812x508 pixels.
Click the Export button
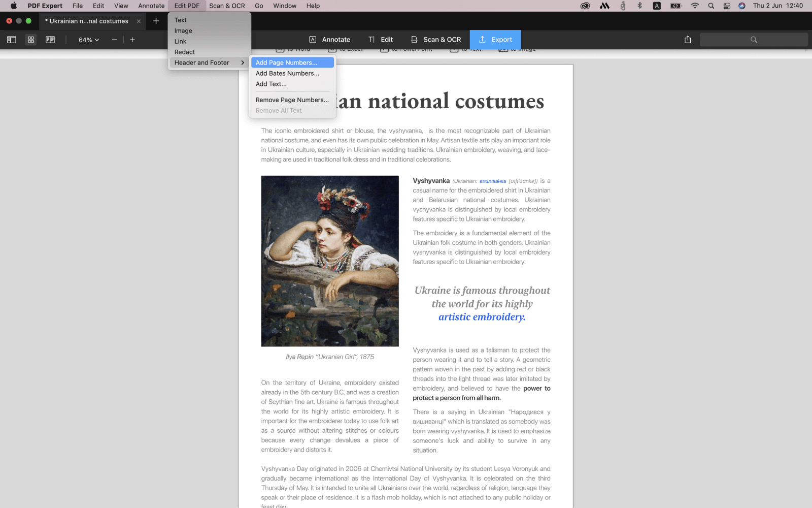pyautogui.click(x=495, y=40)
